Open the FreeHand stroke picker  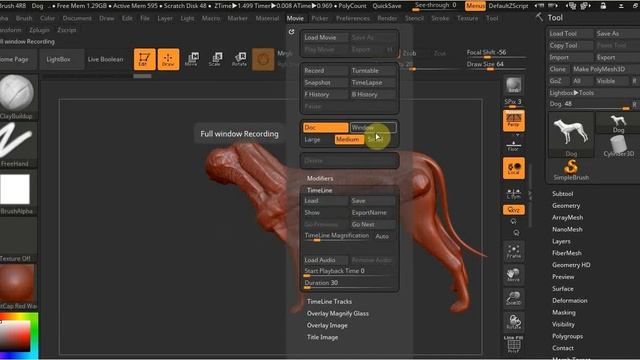coord(16,145)
